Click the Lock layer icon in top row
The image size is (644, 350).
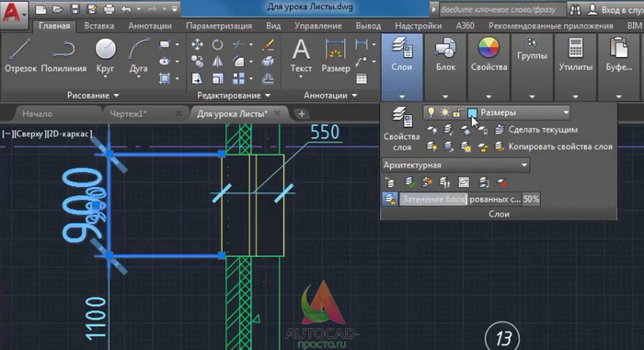tap(483, 130)
